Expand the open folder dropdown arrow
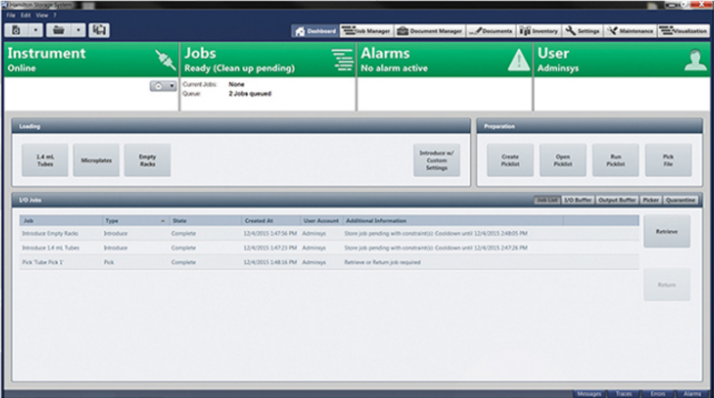 (78, 30)
